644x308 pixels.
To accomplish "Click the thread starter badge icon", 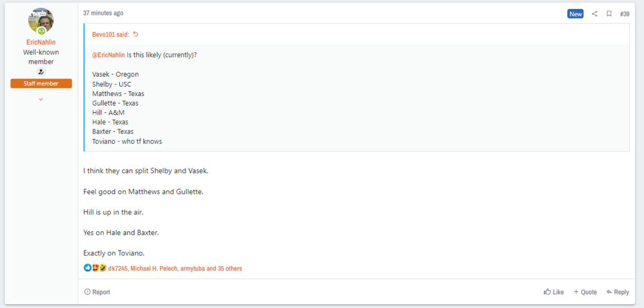I will [41, 72].
